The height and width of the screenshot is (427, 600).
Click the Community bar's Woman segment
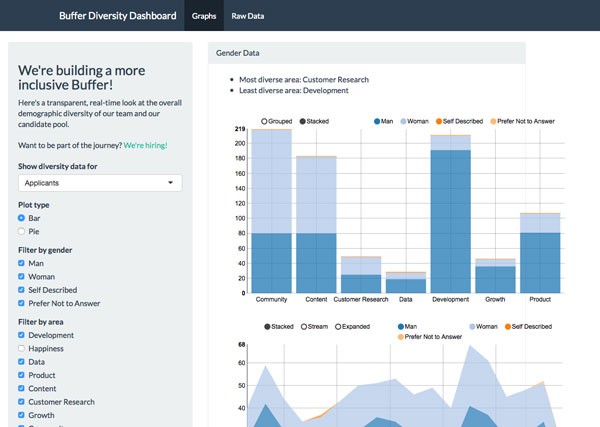pos(272,182)
